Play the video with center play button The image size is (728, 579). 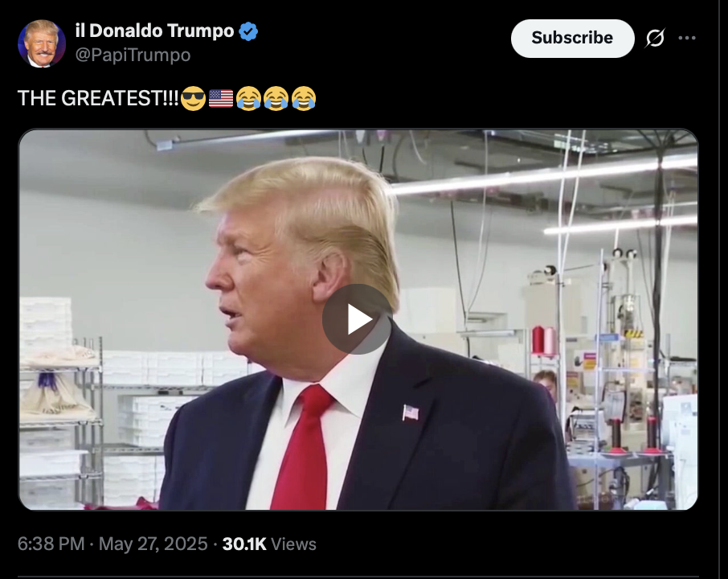pos(358,319)
